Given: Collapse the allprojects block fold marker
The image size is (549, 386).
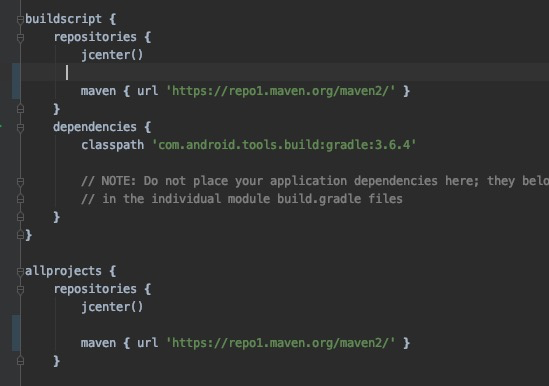Looking at the screenshot, I should (x=20, y=271).
